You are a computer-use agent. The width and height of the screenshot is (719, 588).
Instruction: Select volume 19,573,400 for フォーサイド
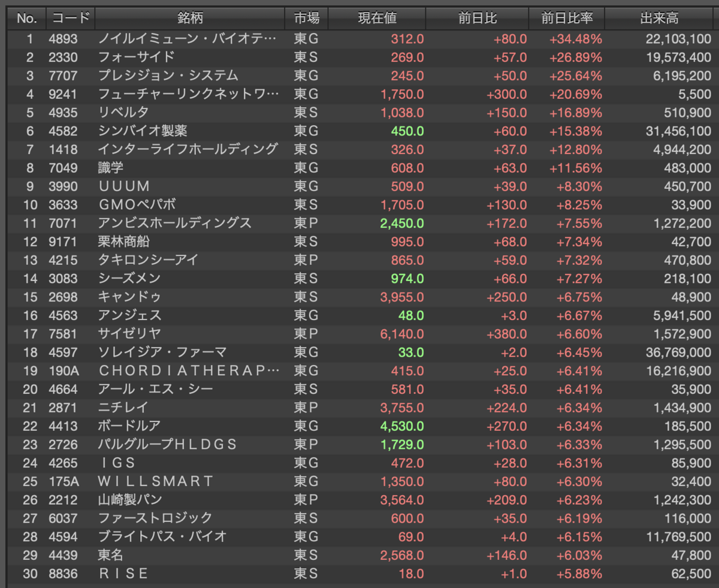coord(678,58)
